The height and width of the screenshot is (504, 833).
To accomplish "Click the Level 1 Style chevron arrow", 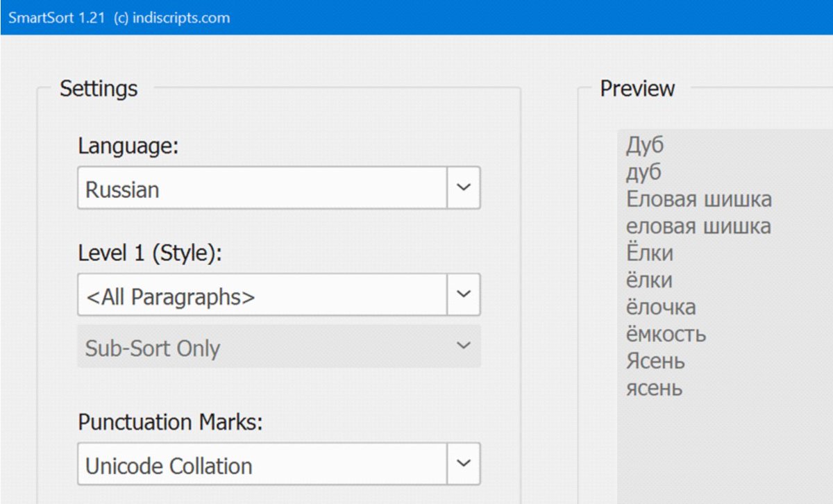I will [x=464, y=294].
